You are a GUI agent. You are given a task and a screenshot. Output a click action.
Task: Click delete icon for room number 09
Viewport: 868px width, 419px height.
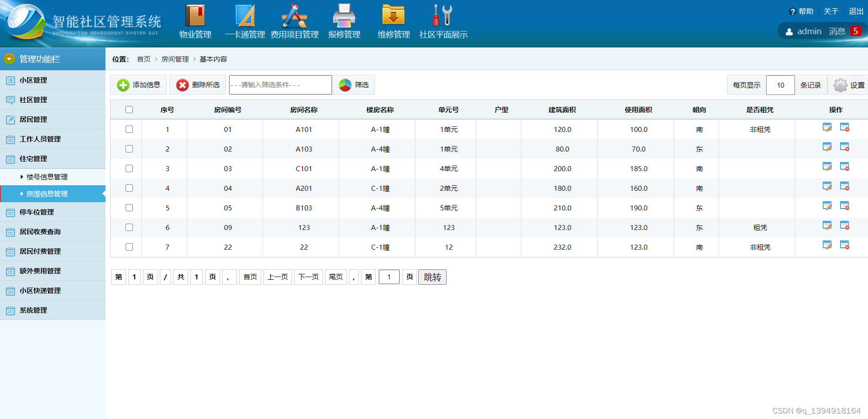tap(845, 226)
